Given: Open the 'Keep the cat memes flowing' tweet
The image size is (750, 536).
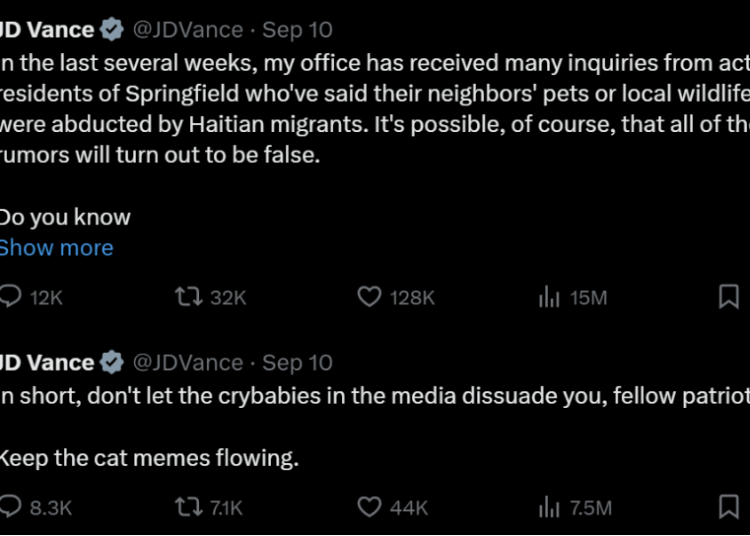Looking at the screenshot, I should (149, 458).
